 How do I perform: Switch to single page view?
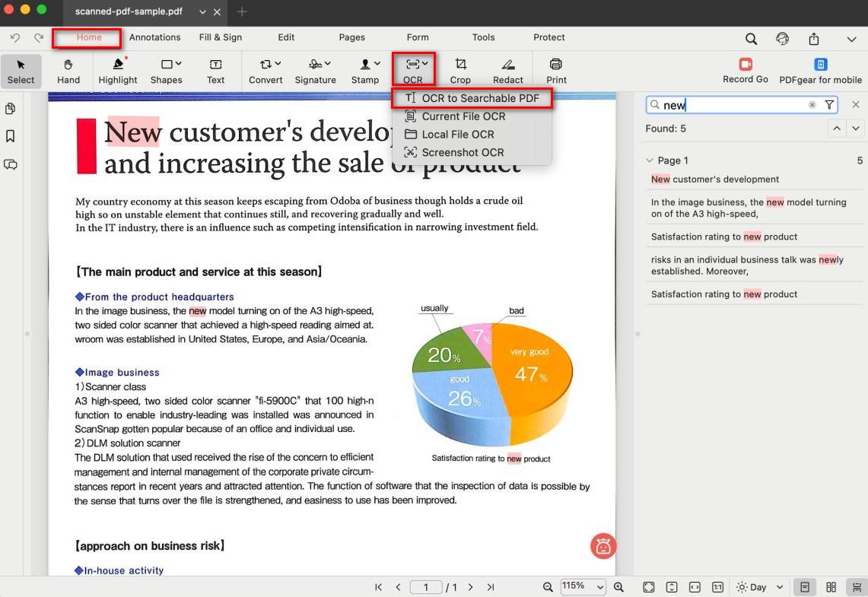coord(803,587)
